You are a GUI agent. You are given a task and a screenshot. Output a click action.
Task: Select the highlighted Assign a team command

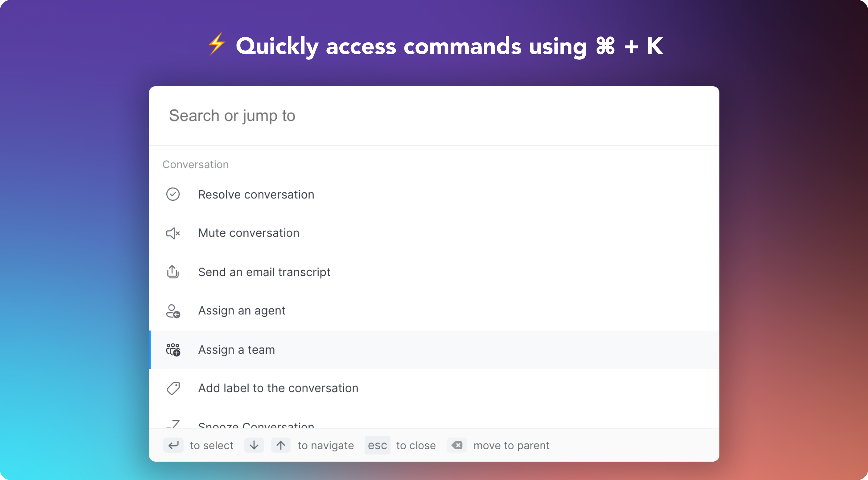click(x=434, y=349)
